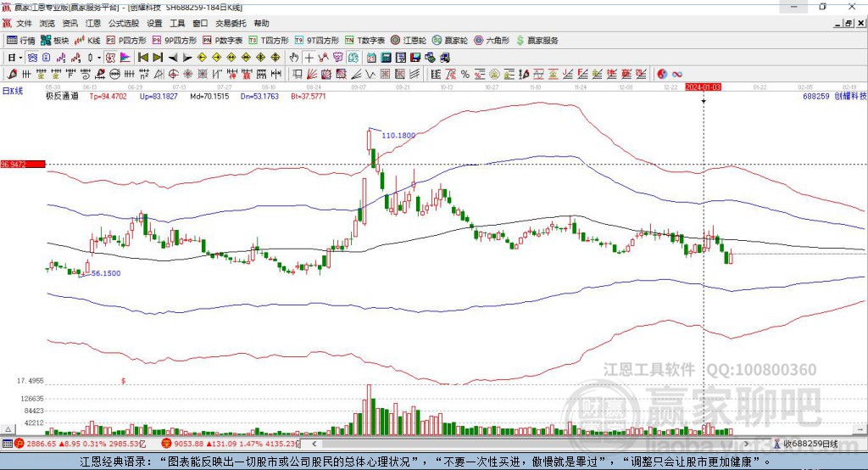Jump to first bar with skip-to-start arrow
This screenshot has width=868, height=470.
pyautogui.click(x=142, y=57)
